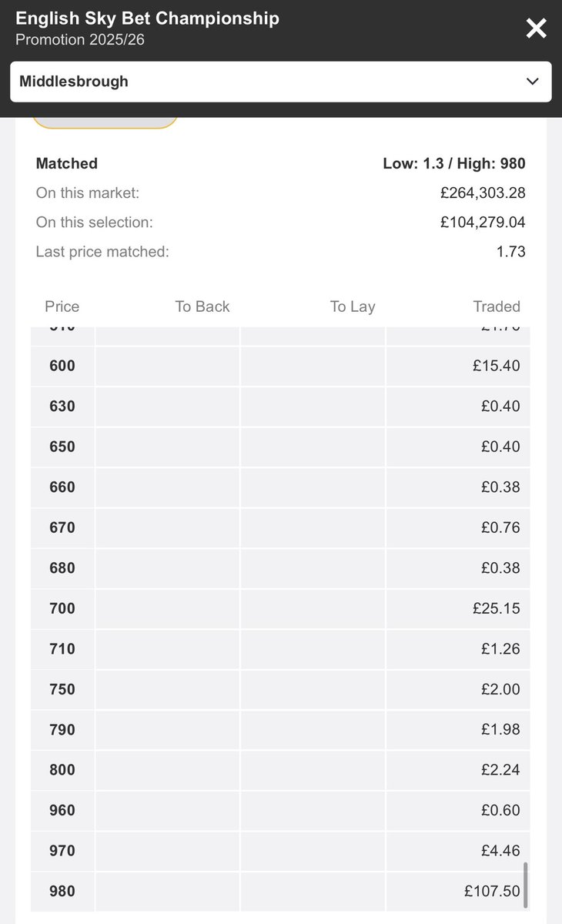Click the To Lay cell for 750
Screen dimensions: 562x924
pos(313,689)
